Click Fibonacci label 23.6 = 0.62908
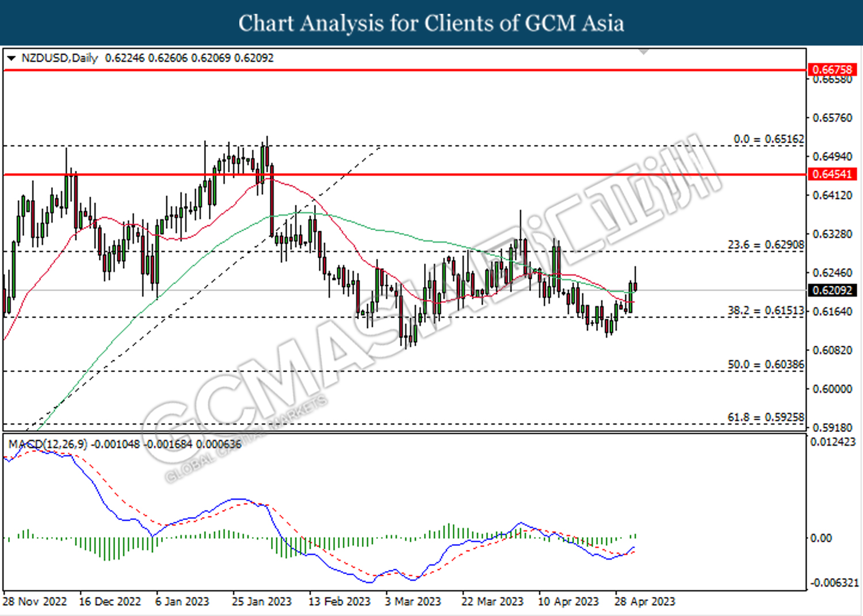This screenshot has height=616, width=863. [x=766, y=245]
